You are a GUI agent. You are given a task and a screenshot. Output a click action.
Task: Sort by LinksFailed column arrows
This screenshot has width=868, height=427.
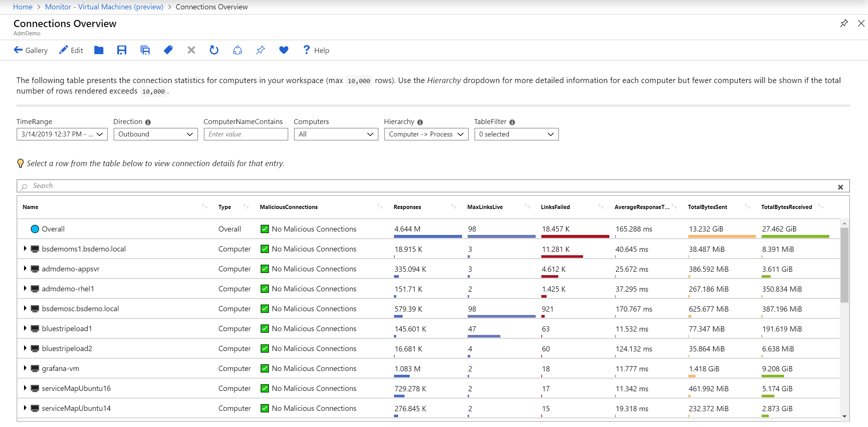(601, 206)
